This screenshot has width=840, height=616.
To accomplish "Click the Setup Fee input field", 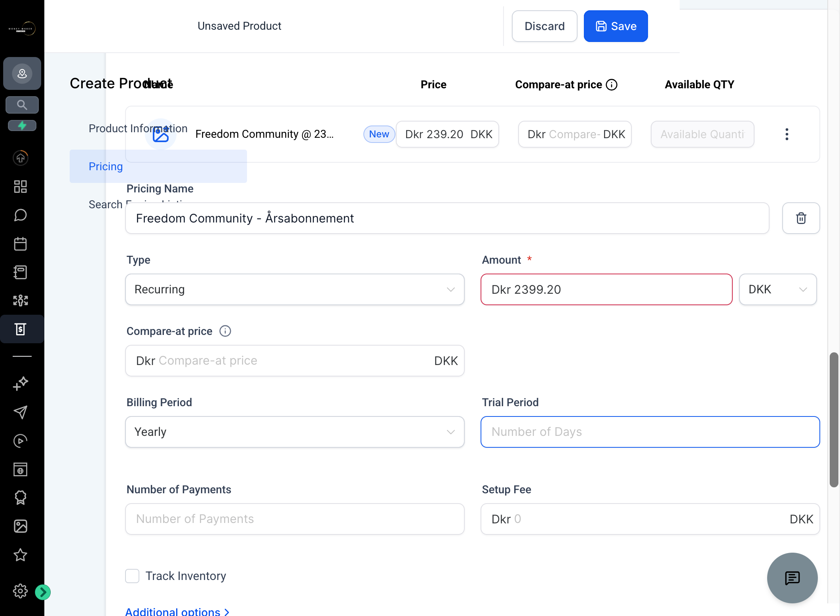I will pyautogui.click(x=650, y=519).
